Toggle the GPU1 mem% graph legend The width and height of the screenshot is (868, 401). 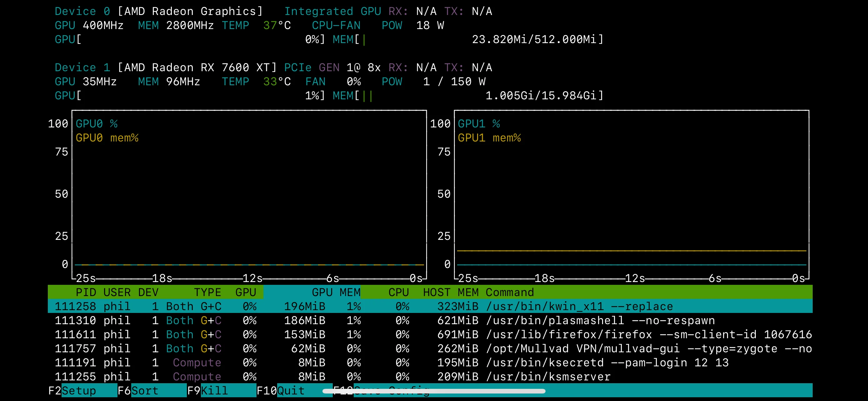click(490, 138)
